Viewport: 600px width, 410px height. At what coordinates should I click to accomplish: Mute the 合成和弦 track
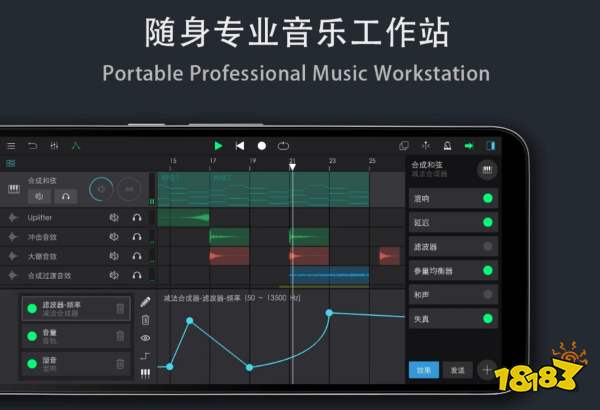(39, 196)
